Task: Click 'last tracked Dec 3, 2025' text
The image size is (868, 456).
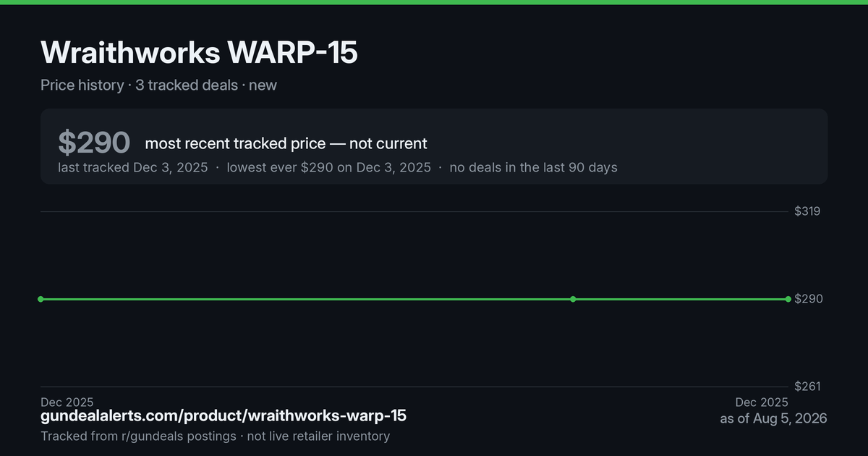Action: tap(133, 167)
